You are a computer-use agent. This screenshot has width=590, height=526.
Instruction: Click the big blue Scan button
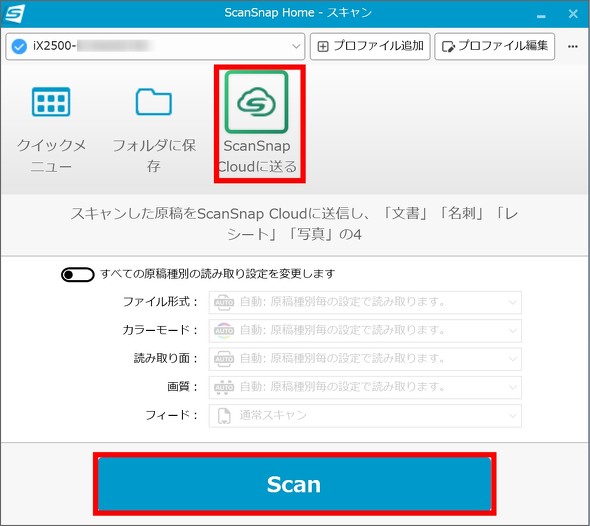[294, 484]
